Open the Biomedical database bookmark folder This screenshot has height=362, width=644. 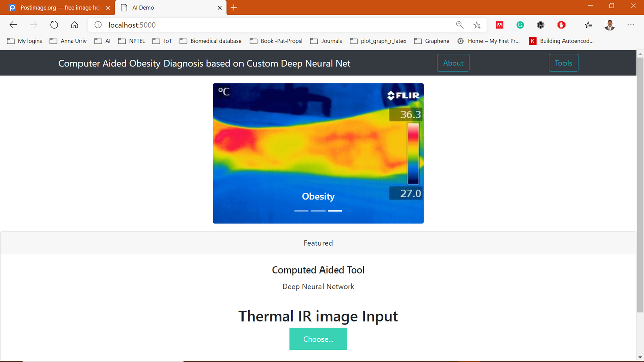pos(210,41)
